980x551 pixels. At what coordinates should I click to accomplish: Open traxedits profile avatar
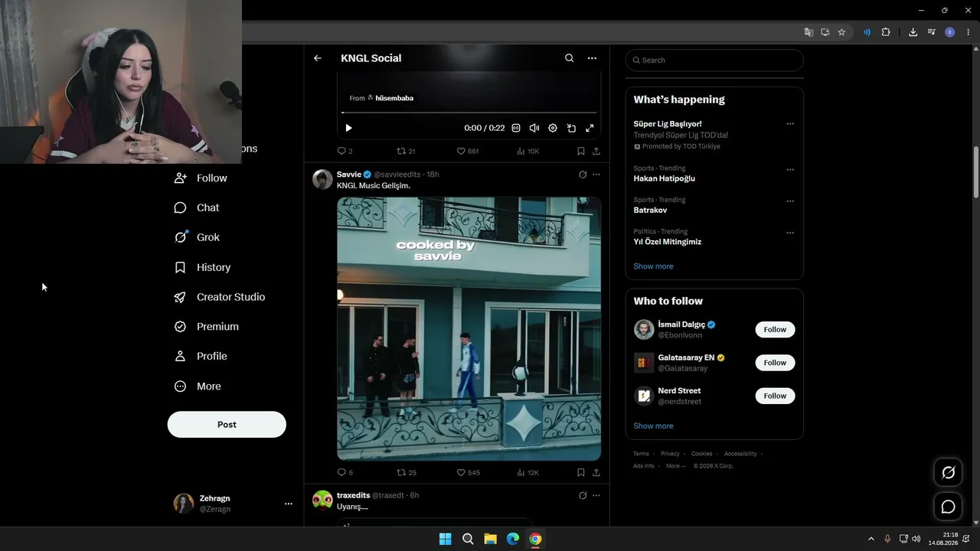pyautogui.click(x=322, y=500)
